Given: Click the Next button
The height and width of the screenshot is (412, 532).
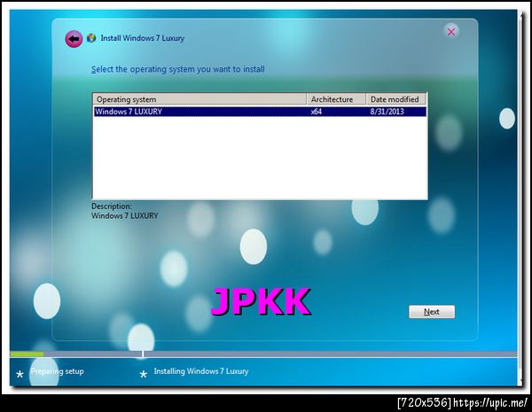Looking at the screenshot, I should coord(432,312).
